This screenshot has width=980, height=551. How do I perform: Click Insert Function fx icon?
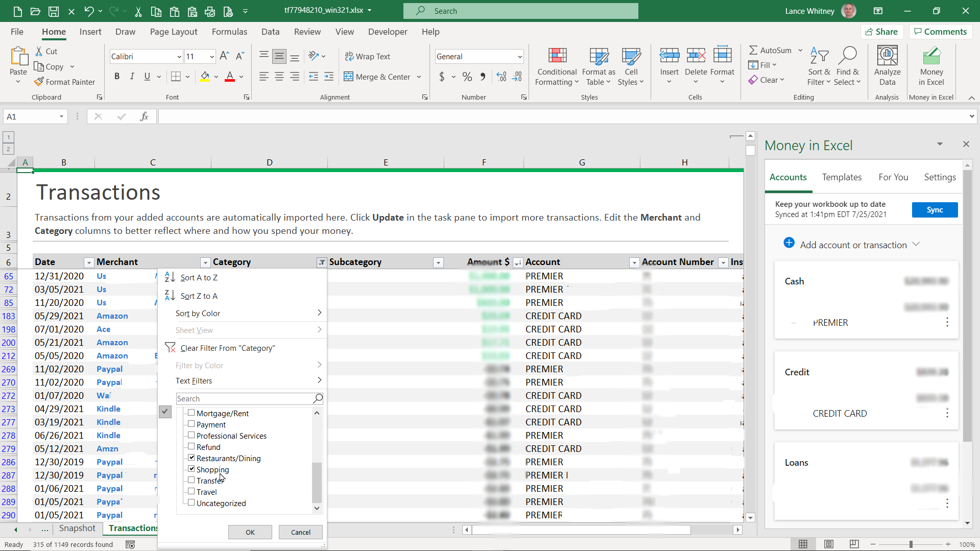144,116
